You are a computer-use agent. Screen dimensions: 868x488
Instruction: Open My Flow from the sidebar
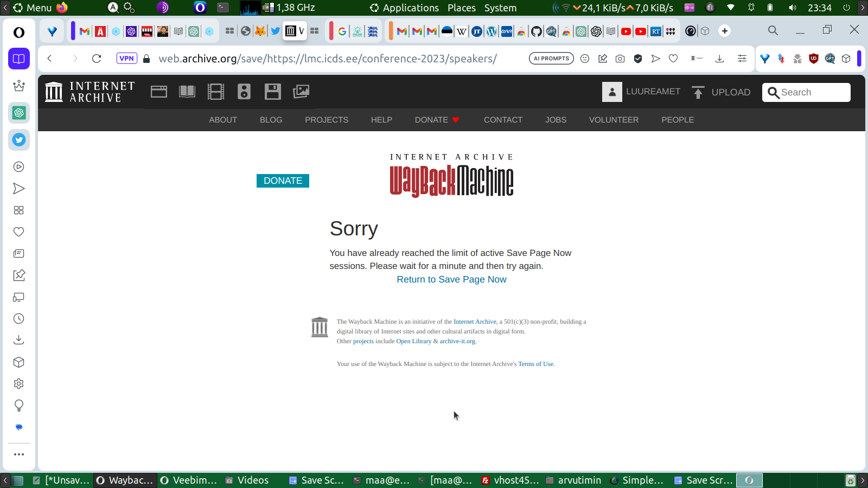coord(19,189)
